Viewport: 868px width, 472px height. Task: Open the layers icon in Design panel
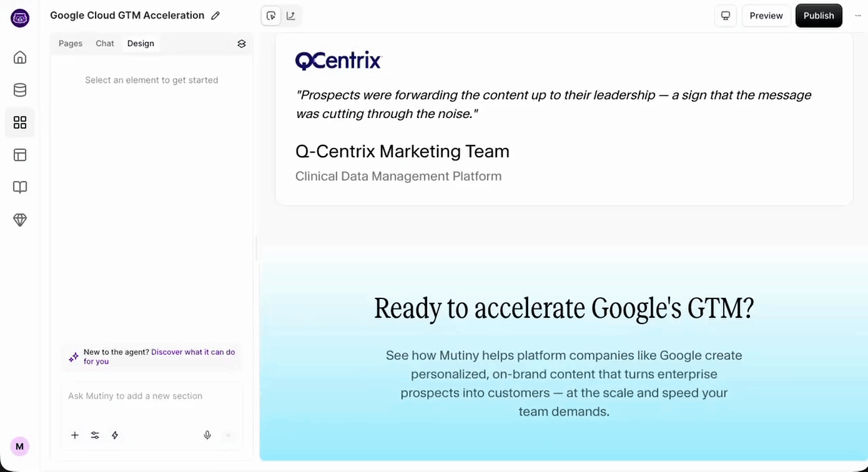[242, 44]
